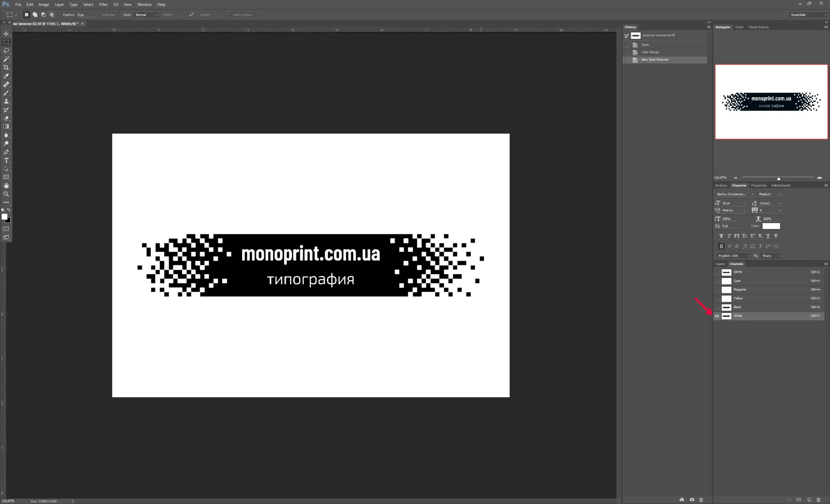The width and height of the screenshot is (830, 504).
Task: Open the font family dropdown Barlow Condensed
Action: click(735, 194)
